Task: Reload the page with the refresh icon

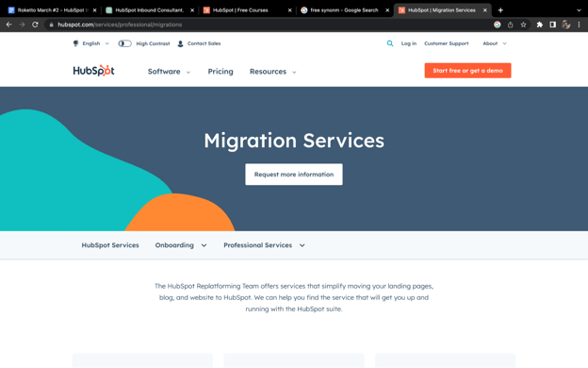Action: 35,25
